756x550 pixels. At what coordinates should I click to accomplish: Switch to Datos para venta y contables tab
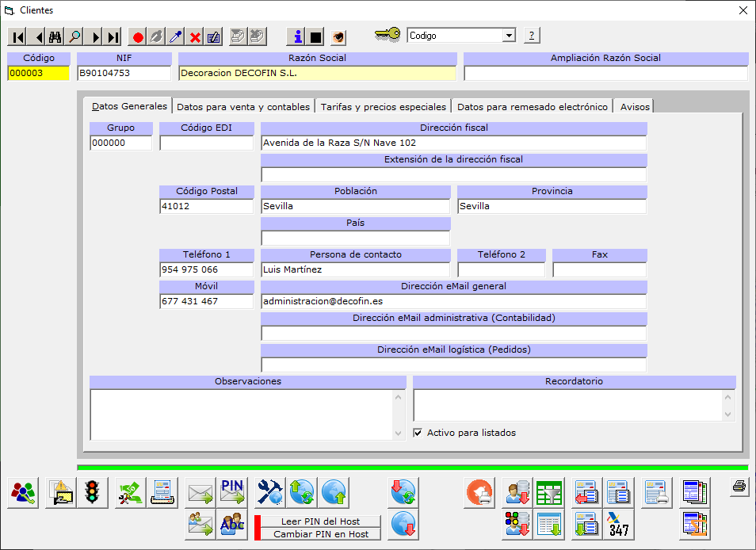tap(244, 107)
